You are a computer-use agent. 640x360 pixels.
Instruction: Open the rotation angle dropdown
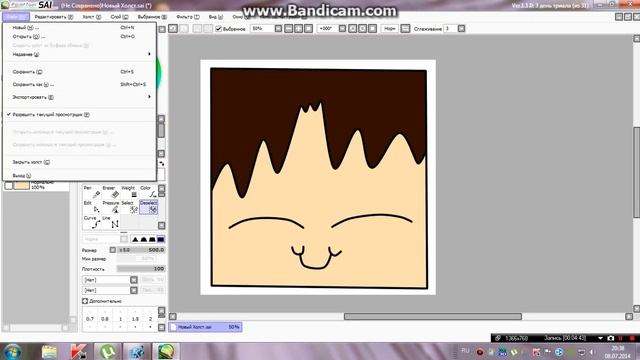pos(342,29)
